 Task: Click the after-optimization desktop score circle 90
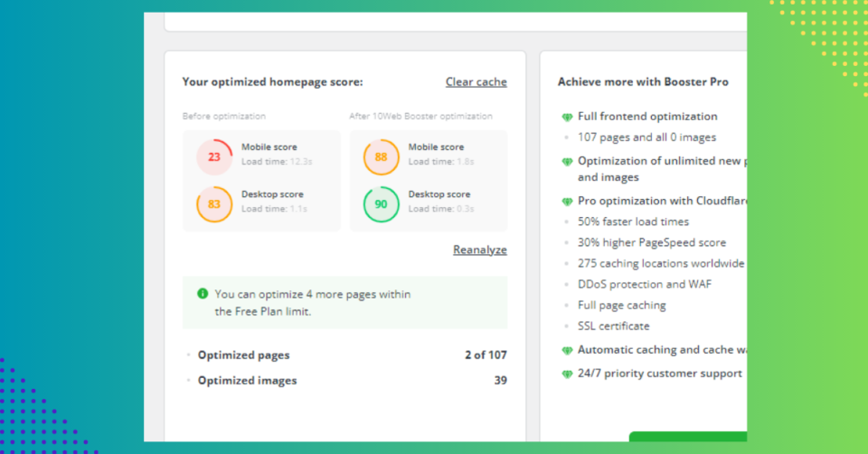[x=381, y=204]
